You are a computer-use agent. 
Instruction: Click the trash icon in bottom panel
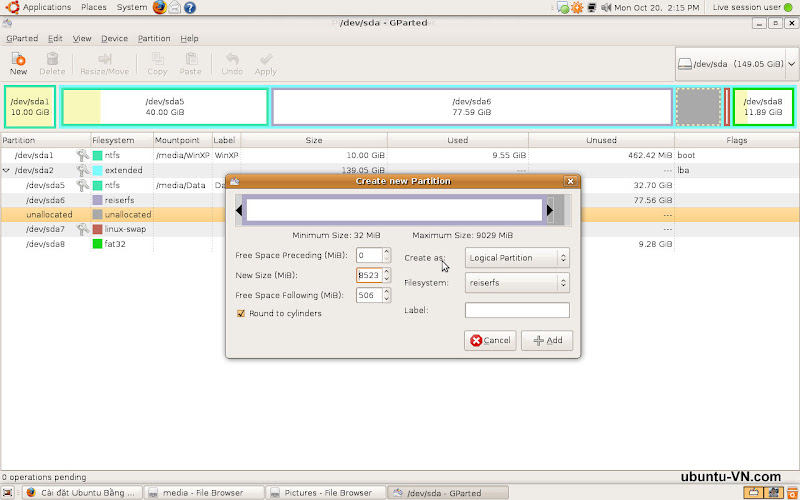(792, 493)
